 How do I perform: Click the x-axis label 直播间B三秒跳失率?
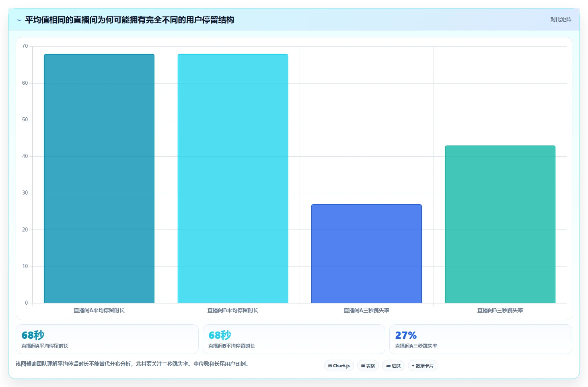click(500, 310)
